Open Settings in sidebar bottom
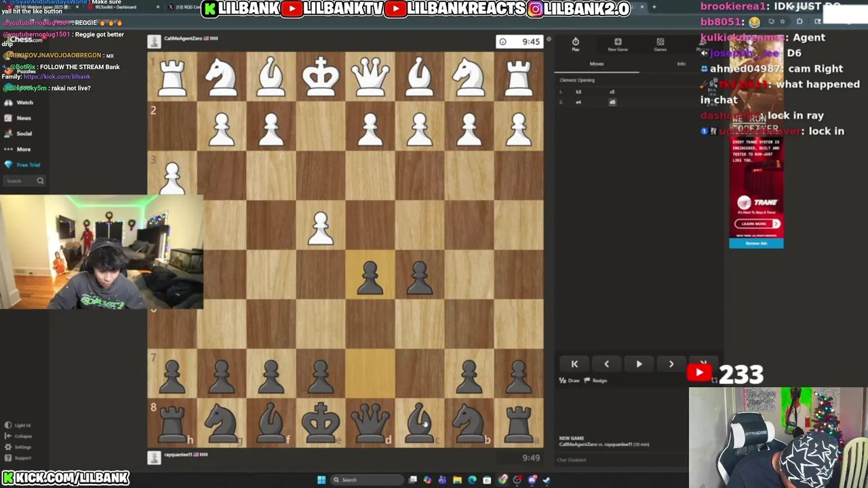868x488 pixels. [18, 447]
